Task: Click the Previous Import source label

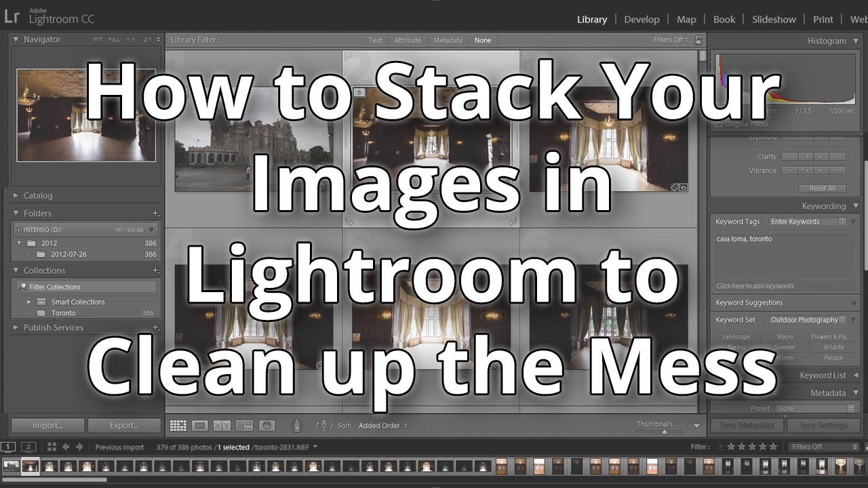Action: (x=119, y=447)
